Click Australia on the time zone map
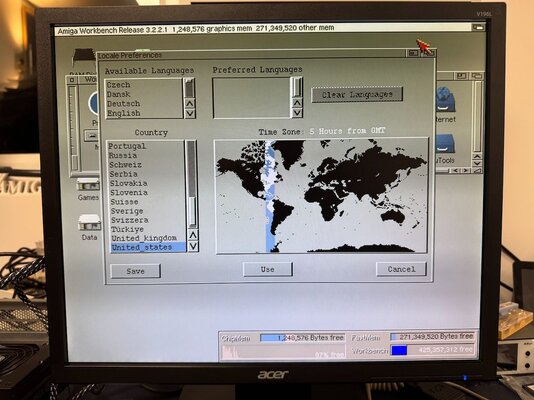This screenshot has height=400, width=534. click(x=393, y=216)
